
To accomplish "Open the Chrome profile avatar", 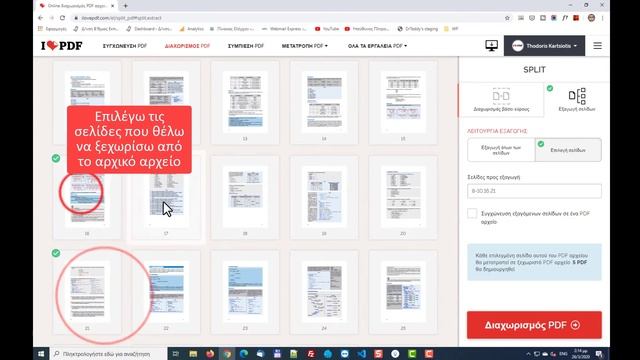I will pos(591,18).
